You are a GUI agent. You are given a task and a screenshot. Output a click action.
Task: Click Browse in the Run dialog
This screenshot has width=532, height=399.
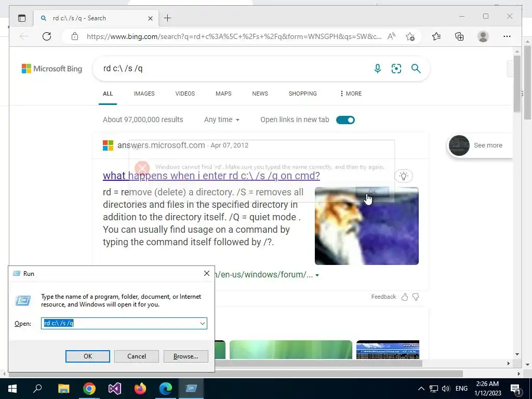tap(185, 356)
